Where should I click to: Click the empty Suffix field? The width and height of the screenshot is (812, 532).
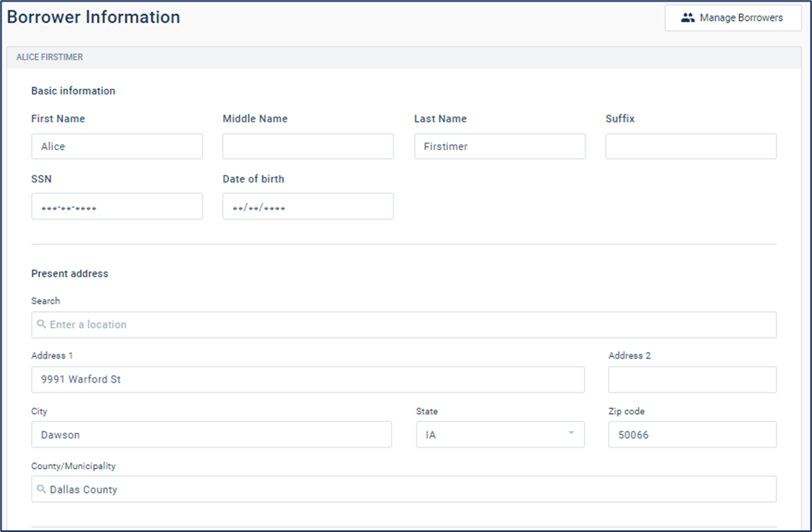tap(691, 147)
